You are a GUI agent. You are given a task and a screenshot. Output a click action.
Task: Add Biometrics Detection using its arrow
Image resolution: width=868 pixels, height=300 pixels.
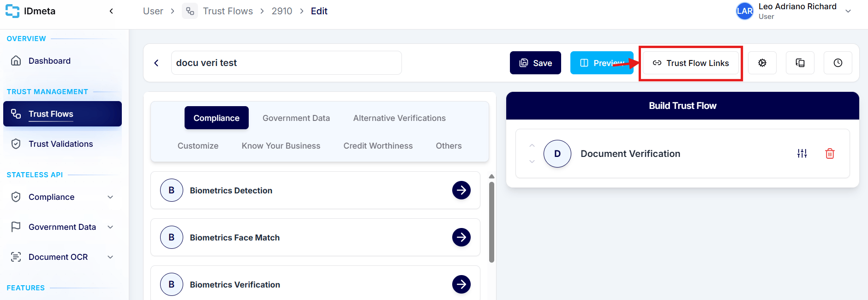point(461,190)
